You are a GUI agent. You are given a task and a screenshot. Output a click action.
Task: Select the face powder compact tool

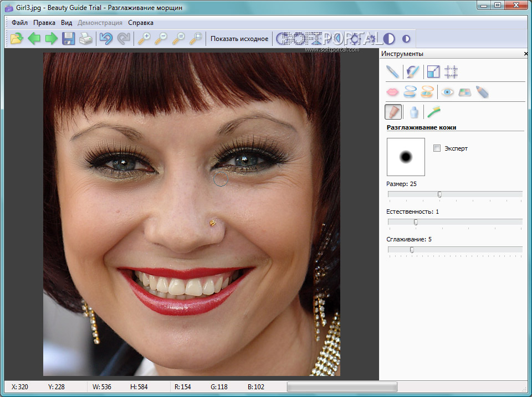coord(410,92)
